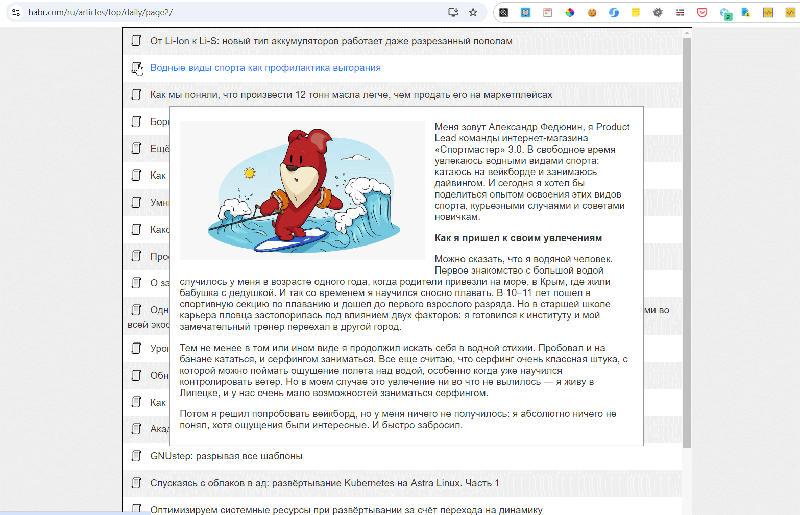Click document icon beside 'Водные виды спорта'
The width and height of the screenshot is (800, 515).
point(136,68)
